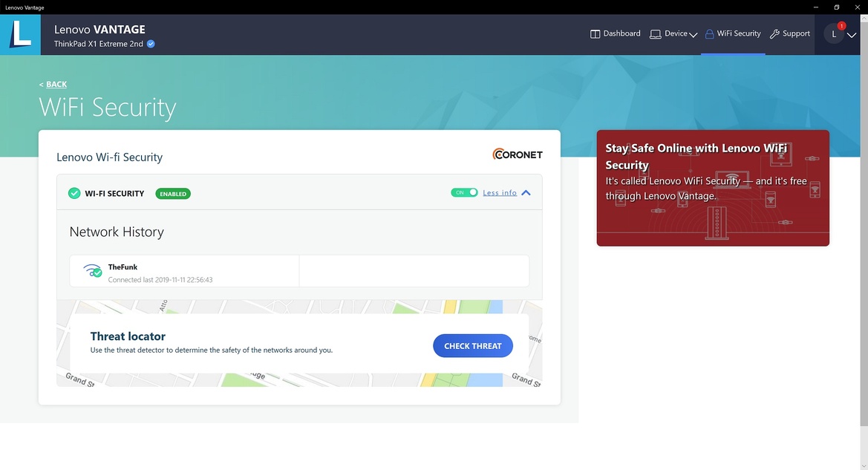Open the Support tab
Screen dimensions: 868x470
(x=790, y=33)
